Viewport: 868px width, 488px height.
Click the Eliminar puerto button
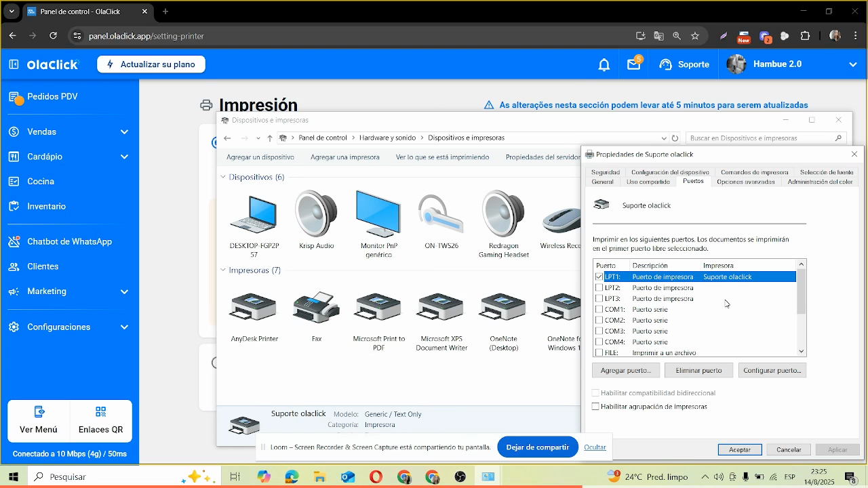[699, 370]
